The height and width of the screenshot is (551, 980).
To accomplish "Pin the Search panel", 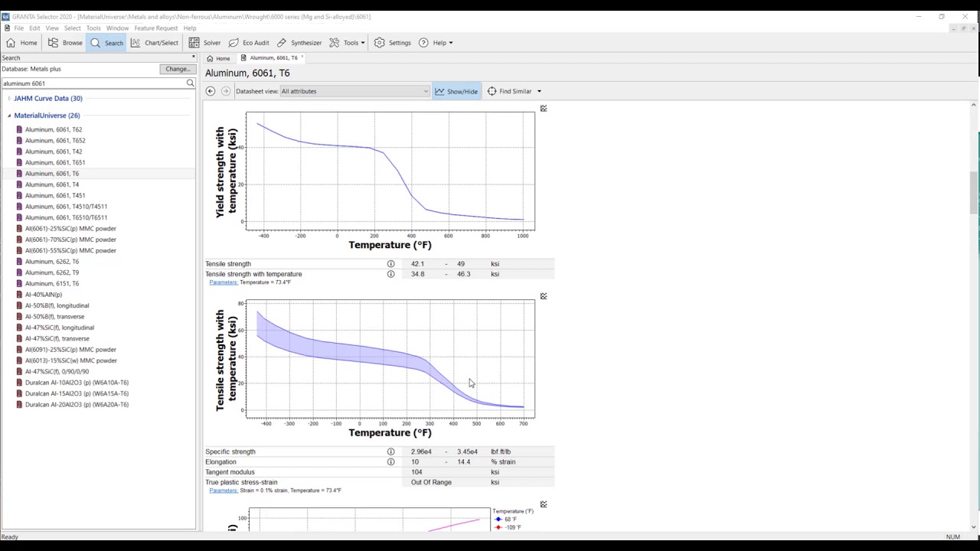I will point(193,57).
